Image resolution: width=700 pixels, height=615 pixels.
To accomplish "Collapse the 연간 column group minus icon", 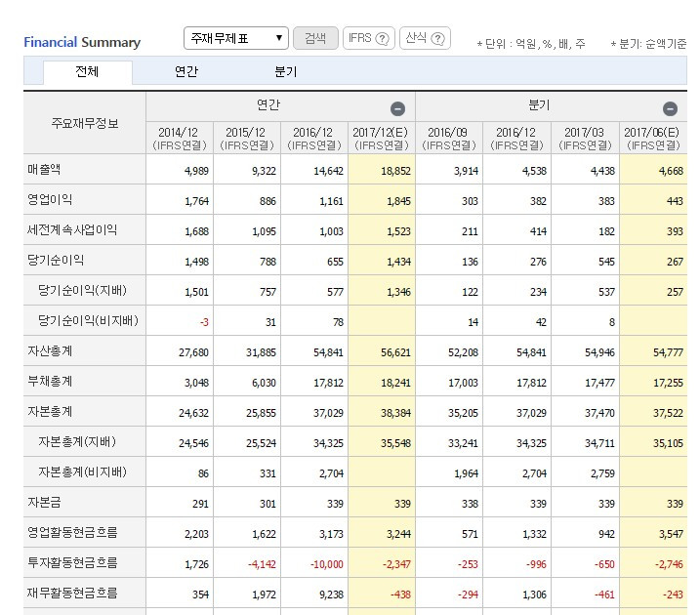I will pyautogui.click(x=397, y=109).
